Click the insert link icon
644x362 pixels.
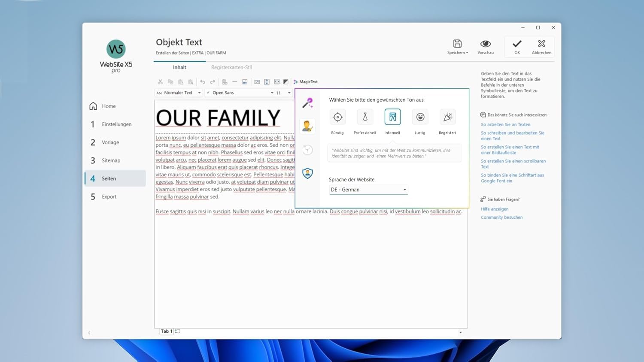coord(225,81)
